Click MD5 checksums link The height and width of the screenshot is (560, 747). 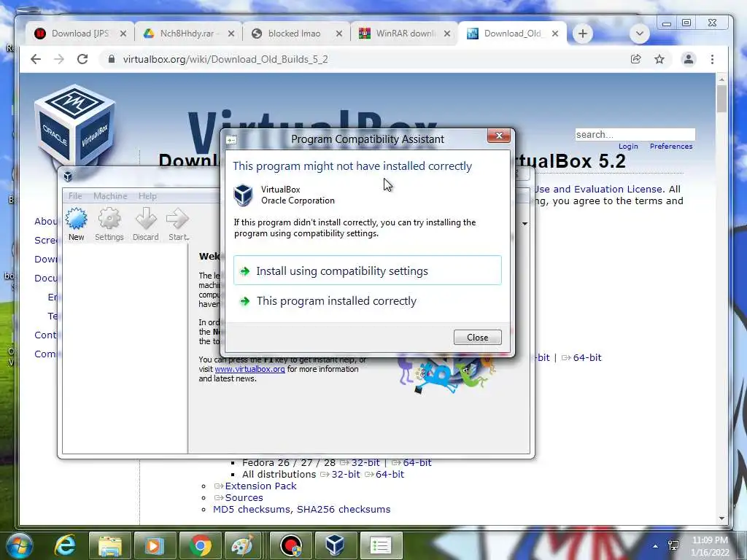pyautogui.click(x=253, y=510)
